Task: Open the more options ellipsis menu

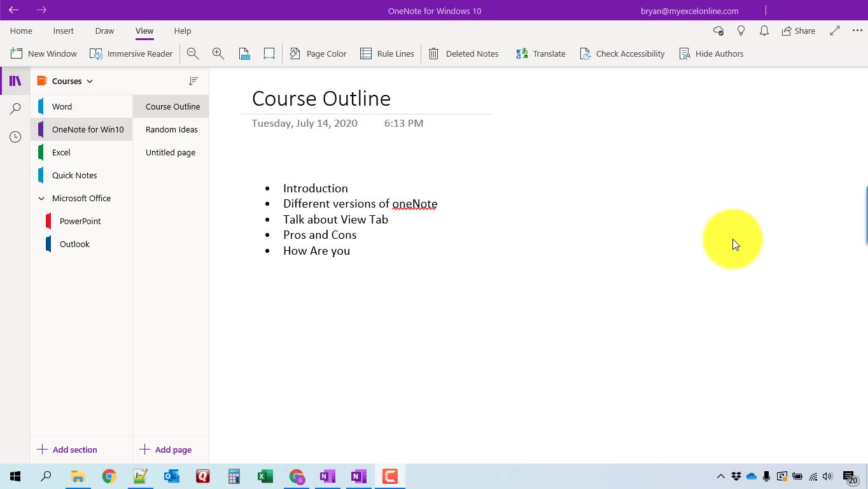Action: pyautogui.click(x=857, y=31)
